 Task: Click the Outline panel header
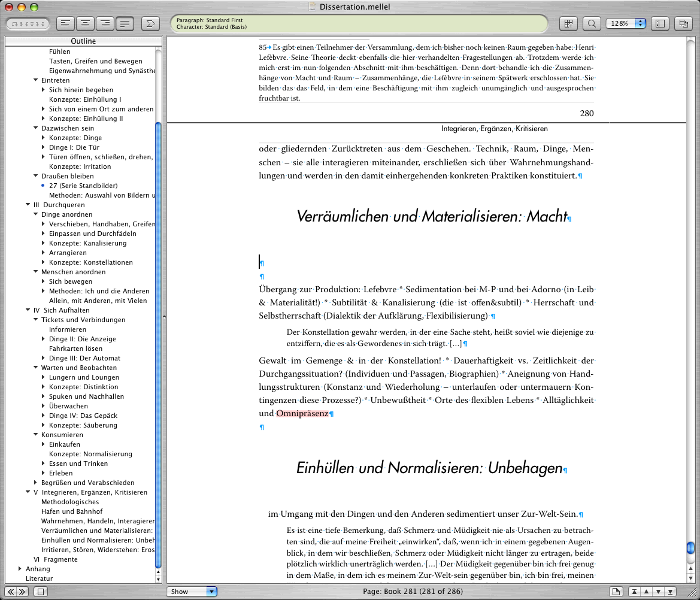tap(83, 41)
